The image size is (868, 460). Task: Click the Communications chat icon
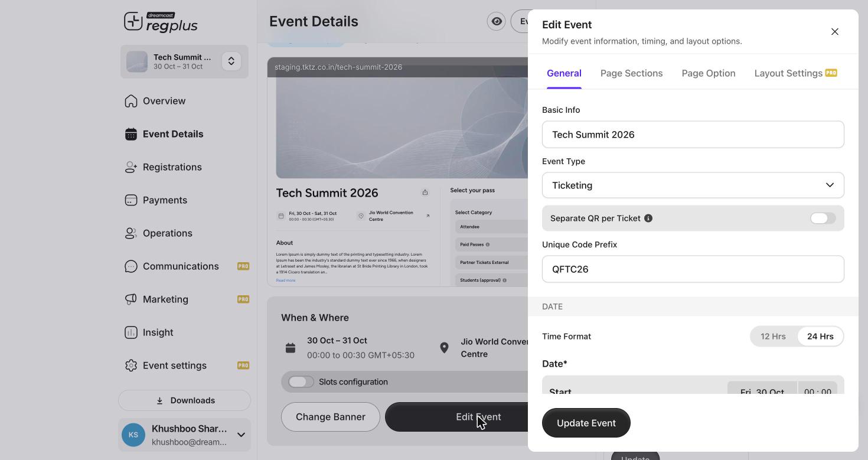[131, 266]
